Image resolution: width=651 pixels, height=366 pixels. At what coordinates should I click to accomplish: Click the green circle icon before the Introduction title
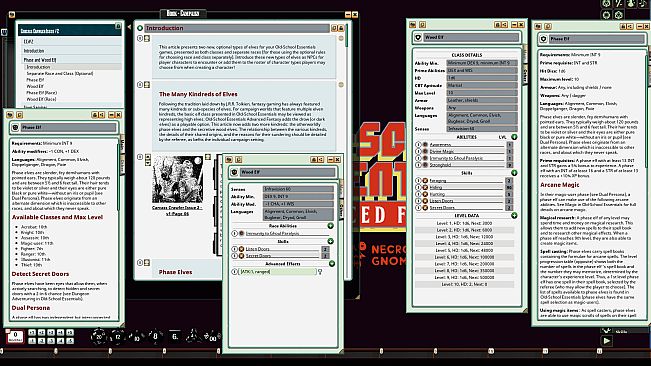pos(140,28)
